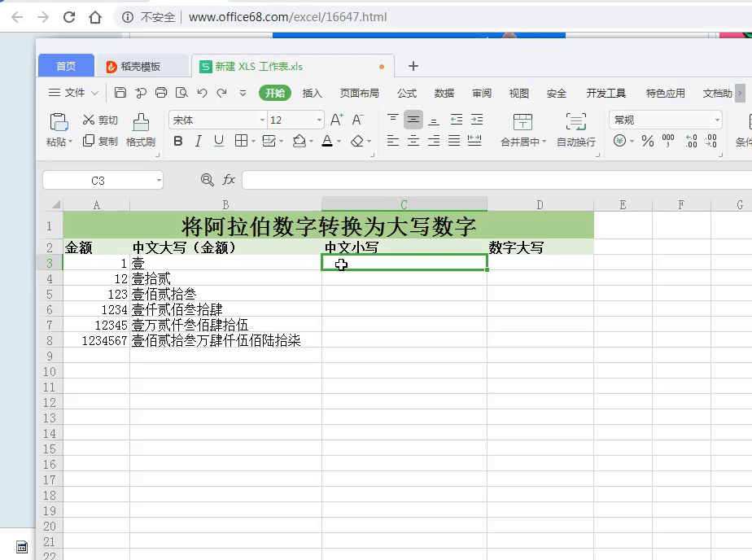The width and height of the screenshot is (752, 560).
Task: Add new document tab with plus
Action: tap(413, 66)
